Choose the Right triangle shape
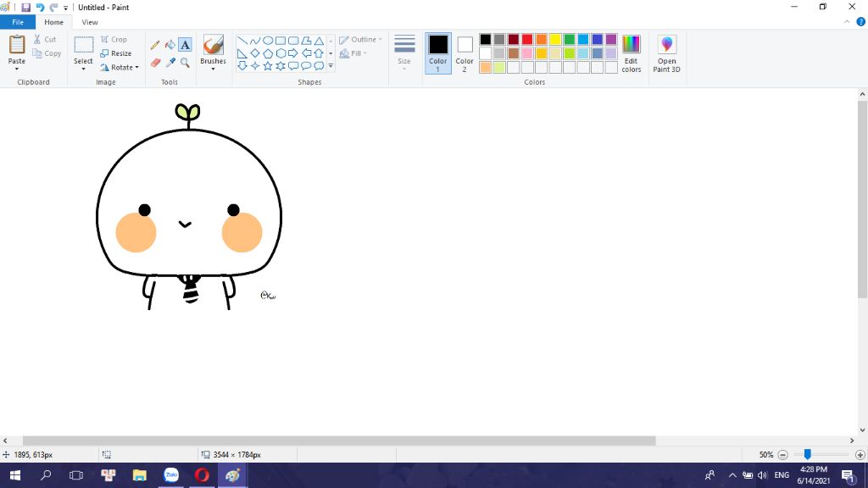The image size is (868, 488). click(242, 53)
